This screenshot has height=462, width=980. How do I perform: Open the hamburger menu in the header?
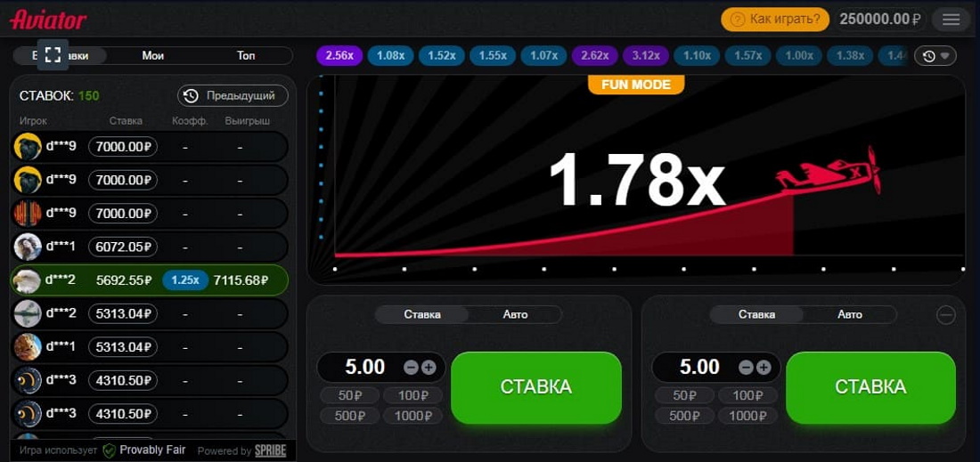(951, 20)
